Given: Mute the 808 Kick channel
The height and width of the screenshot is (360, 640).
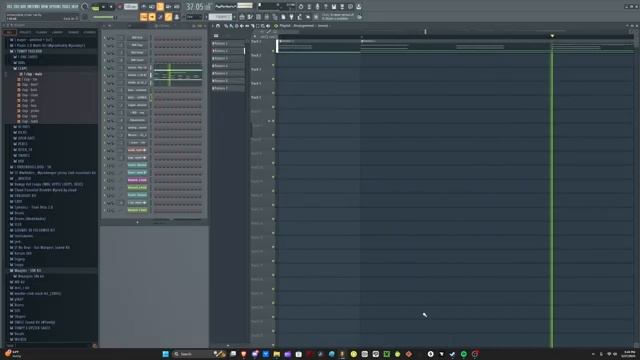Looking at the screenshot, I should 104,38.
